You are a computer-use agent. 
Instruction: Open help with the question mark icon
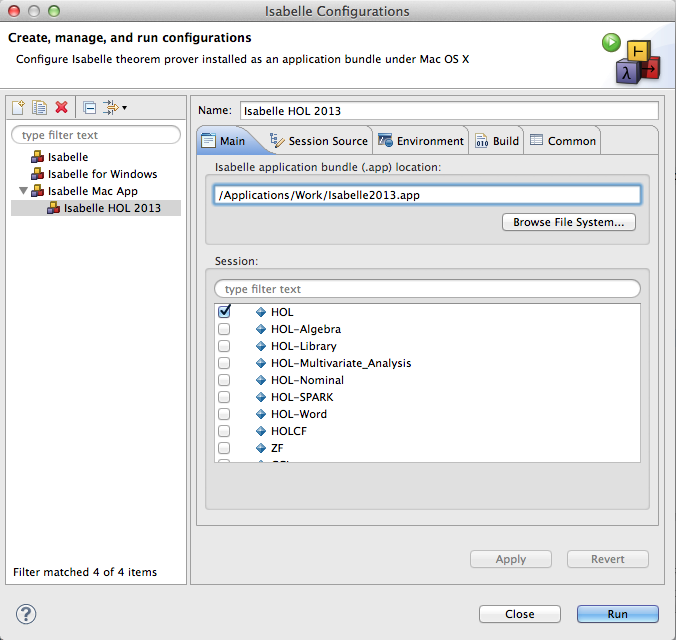pyautogui.click(x=26, y=614)
